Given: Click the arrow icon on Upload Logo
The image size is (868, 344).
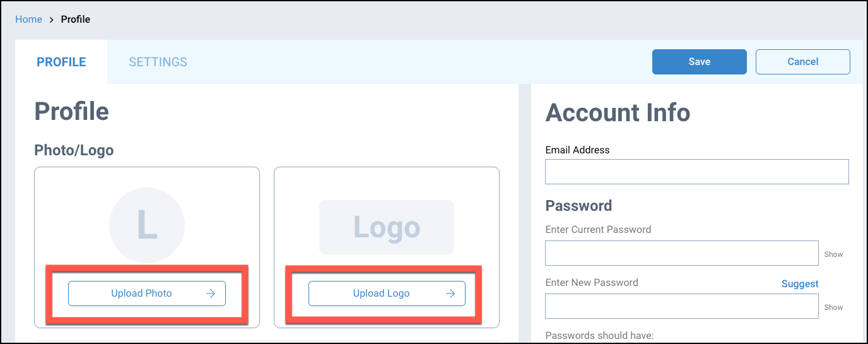Looking at the screenshot, I should tap(450, 294).
